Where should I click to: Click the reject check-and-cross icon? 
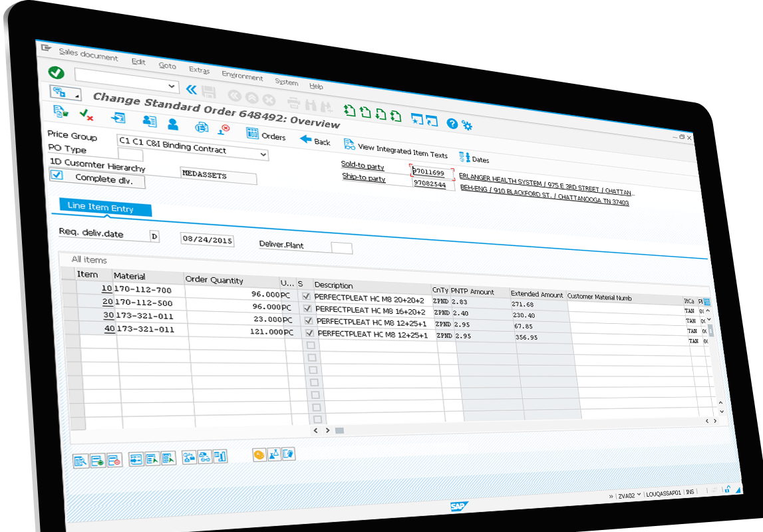pos(86,115)
